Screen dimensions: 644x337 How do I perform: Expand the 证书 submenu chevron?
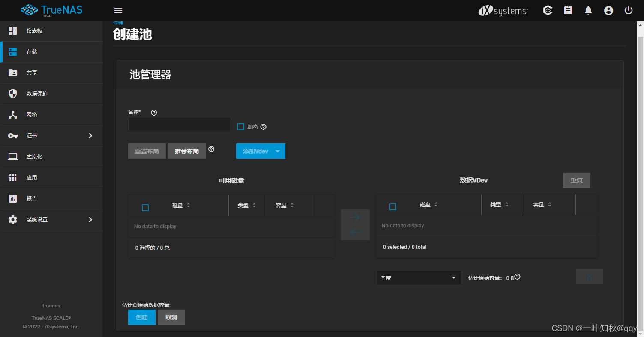coord(90,136)
